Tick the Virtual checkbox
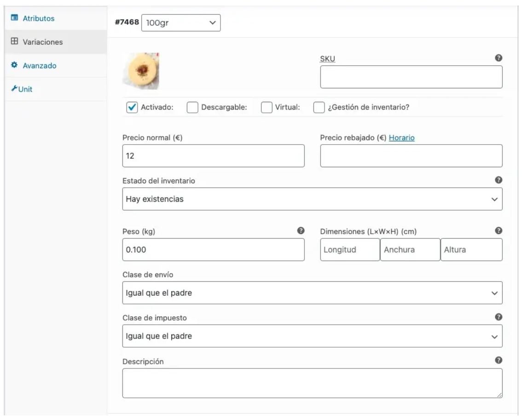Screen dimensions: 522x420 (267, 107)
